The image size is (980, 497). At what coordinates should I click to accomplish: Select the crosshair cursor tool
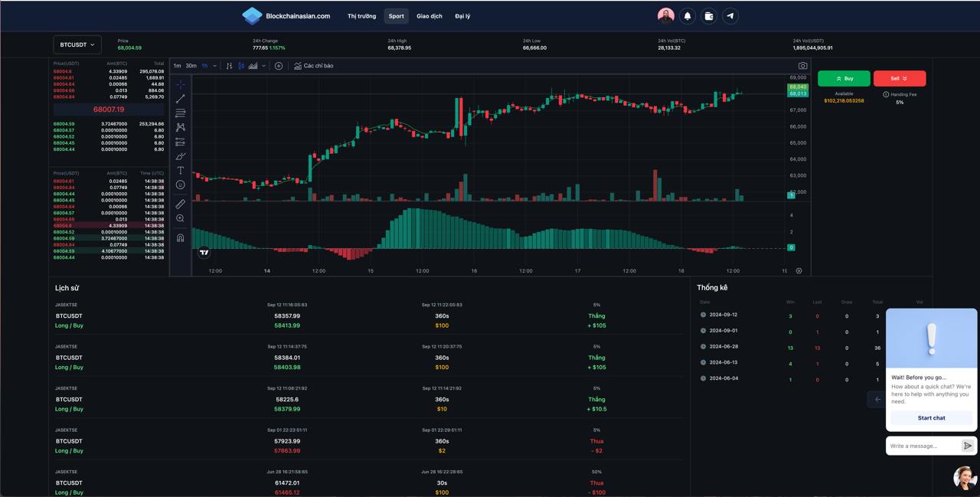[x=180, y=84]
